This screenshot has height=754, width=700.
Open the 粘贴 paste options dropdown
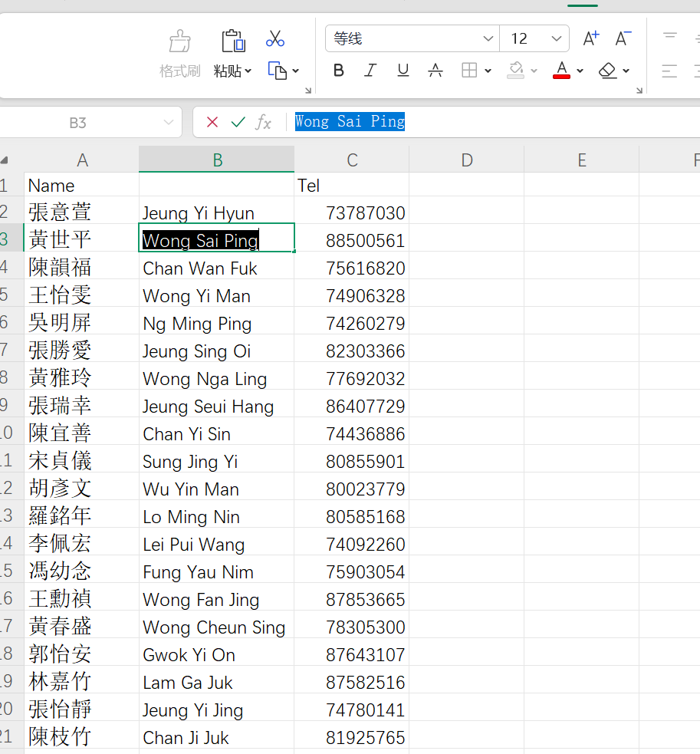coord(248,71)
